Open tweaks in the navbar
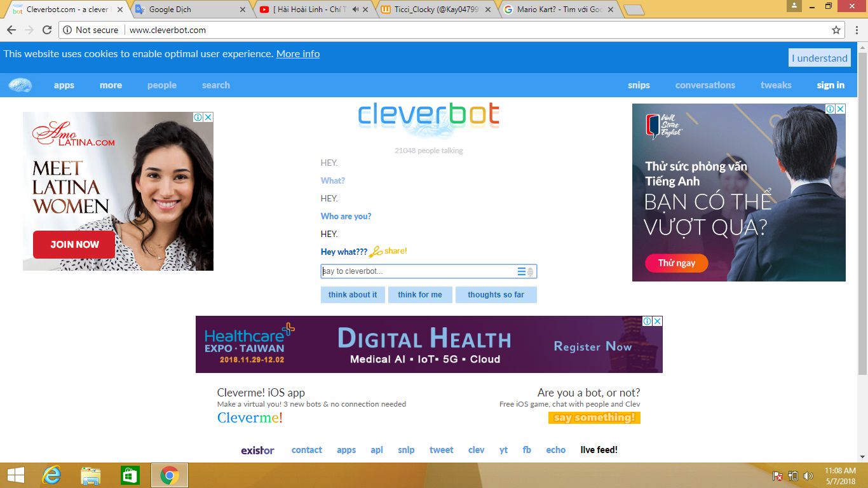868x488 pixels. tap(776, 85)
